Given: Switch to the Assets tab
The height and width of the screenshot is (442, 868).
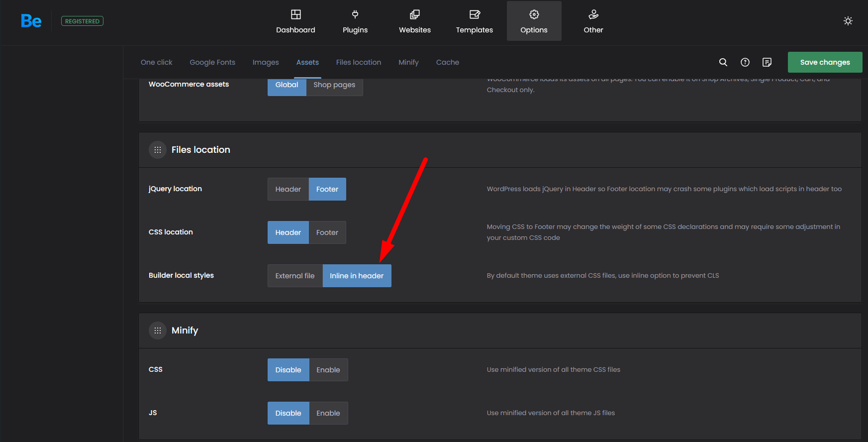Looking at the screenshot, I should pyautogui.click(x=307, y=62).
